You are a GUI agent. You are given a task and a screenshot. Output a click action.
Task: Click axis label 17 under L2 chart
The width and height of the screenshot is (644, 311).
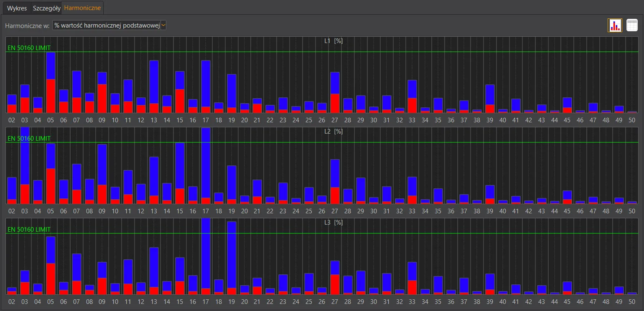tap(206, 211)
